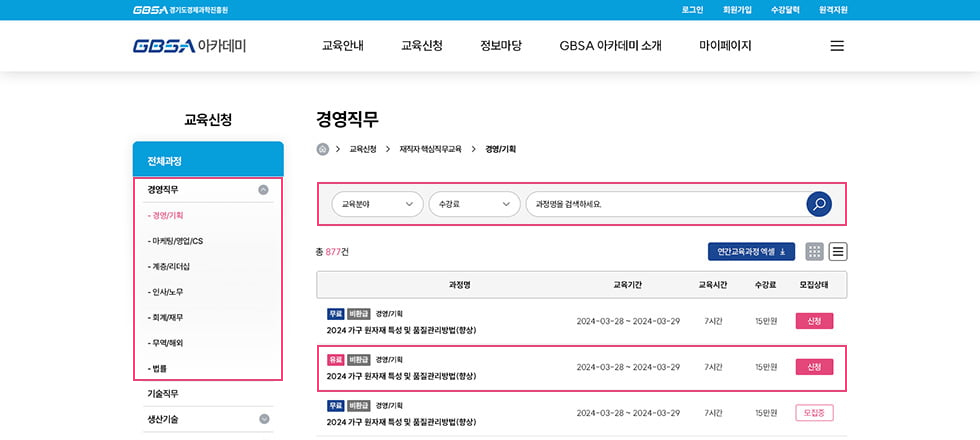Click the pink 유료 badge
This screenshot has height=440, width=980.
336,360
